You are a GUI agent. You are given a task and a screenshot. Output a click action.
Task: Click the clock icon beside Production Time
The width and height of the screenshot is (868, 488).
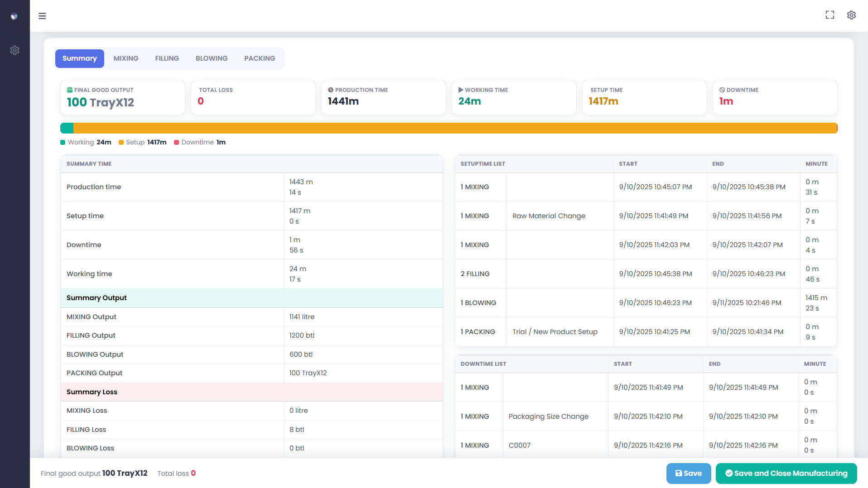(331, 90)
